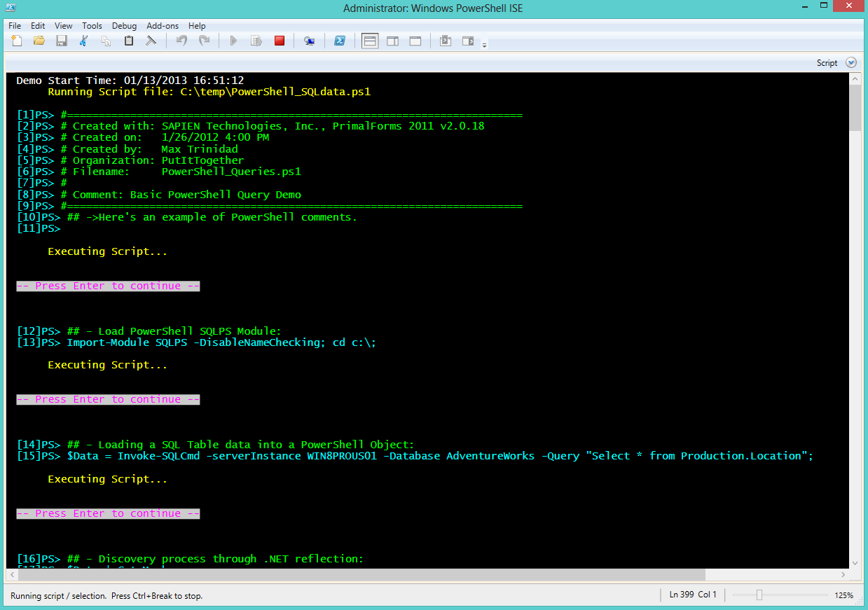Click the vertical scrollbar down arrow
The width and height of the screenshot is (868, 610).
click(855, 562)
